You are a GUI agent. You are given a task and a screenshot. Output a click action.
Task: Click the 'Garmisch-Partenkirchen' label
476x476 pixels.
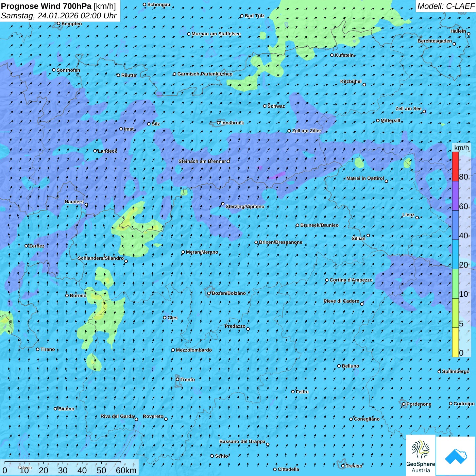205,74
